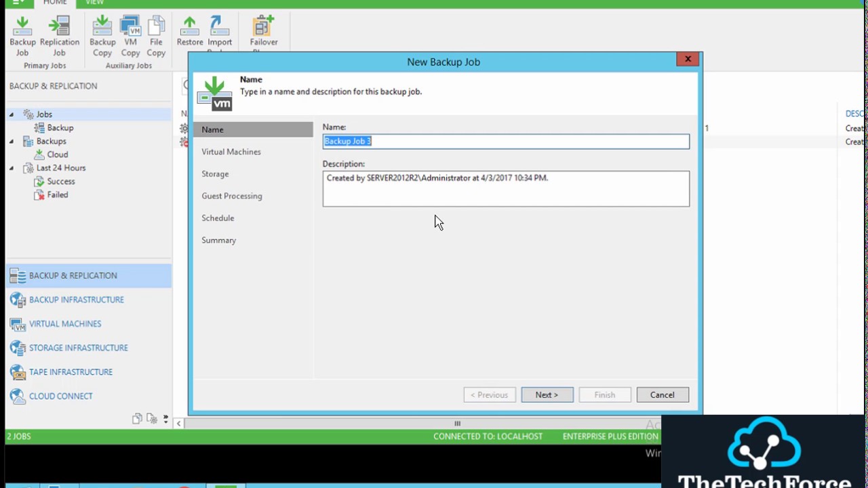Click the first navigation pane footer icon
Image resolution: width=868 pixels, height=488 pixels.
coord(137,419)
